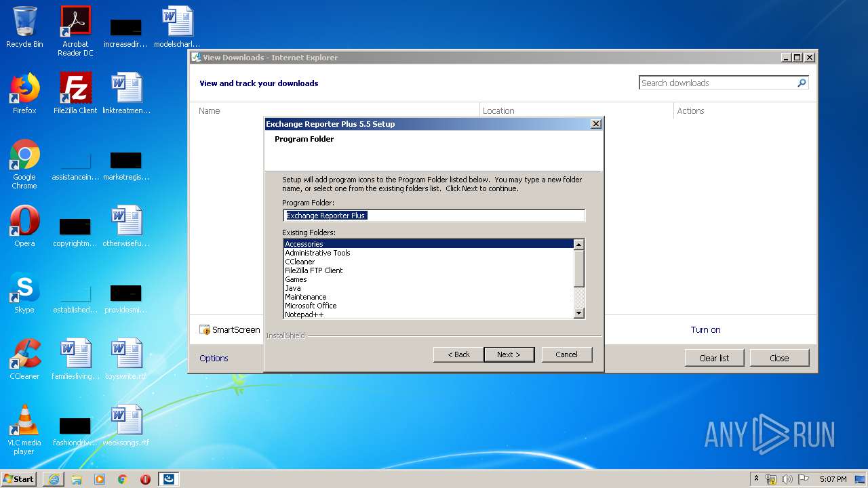This screenshot has height=488, width=868.
Task: Click scroll down arrow in folders list
Action: [579, 313]
